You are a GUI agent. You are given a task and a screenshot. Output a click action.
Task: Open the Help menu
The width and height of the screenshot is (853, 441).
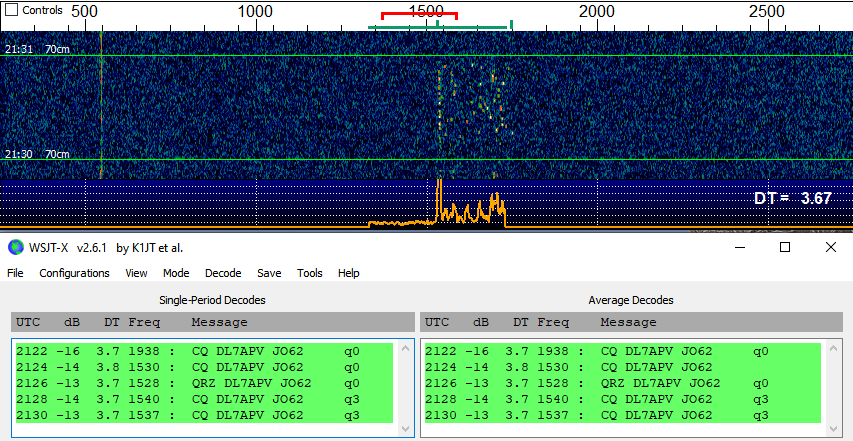348,273
